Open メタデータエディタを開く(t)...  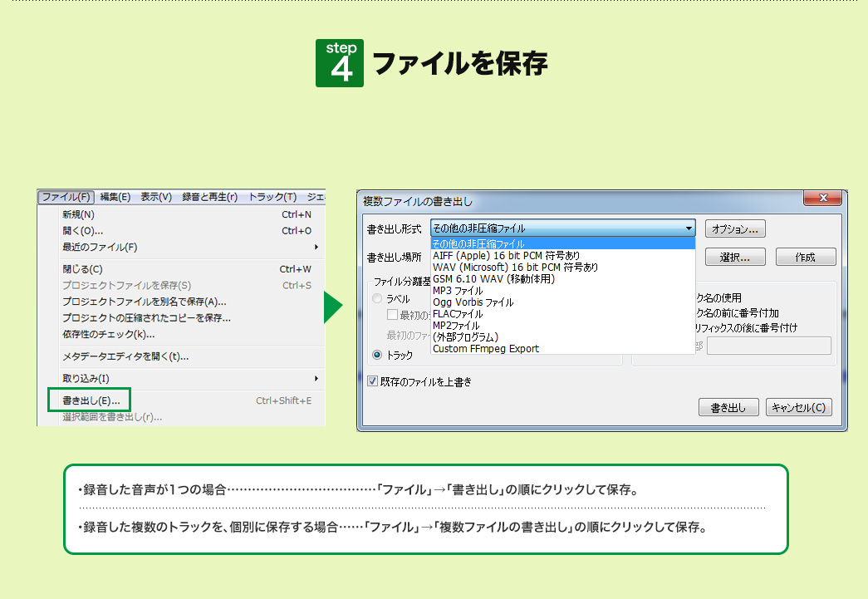[187, 356]
